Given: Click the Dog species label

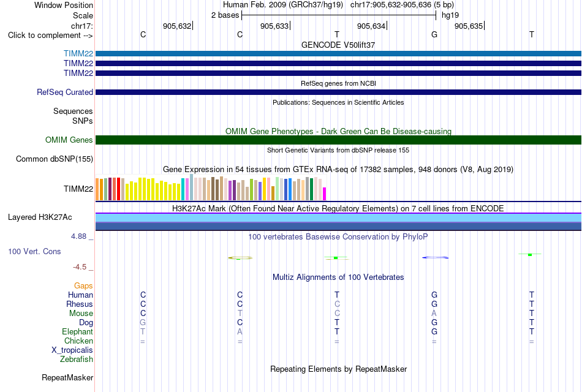Looking at the screenshot, I should 86,323.
